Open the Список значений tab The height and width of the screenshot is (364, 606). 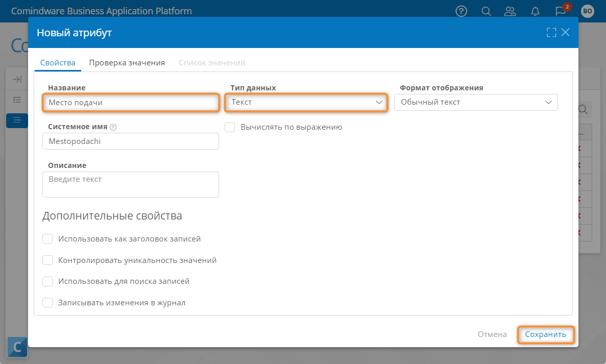212,63
